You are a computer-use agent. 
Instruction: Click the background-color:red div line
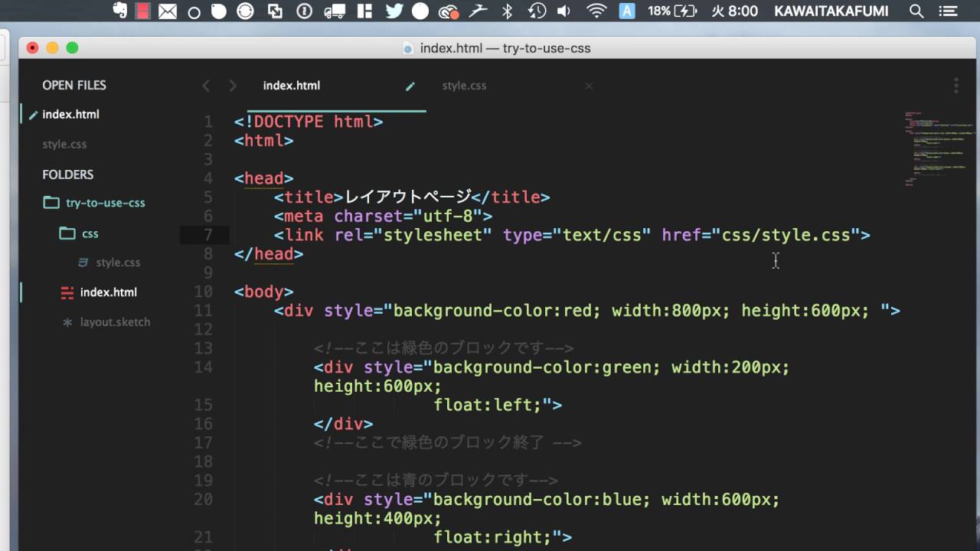[x=587, y=311]
